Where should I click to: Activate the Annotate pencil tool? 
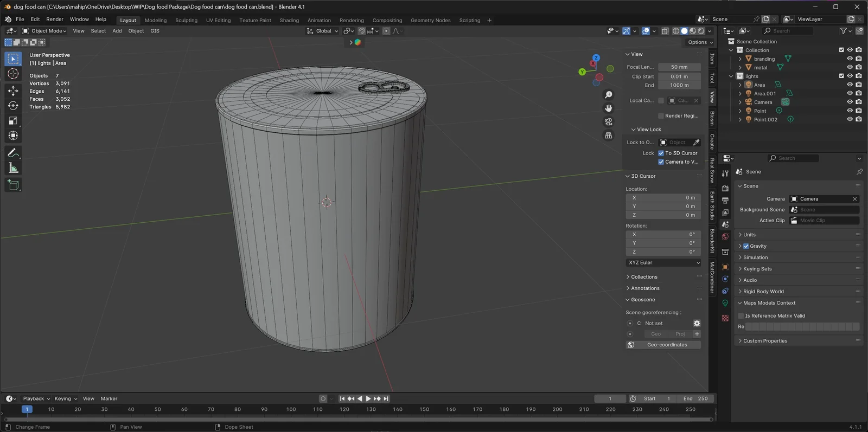tap(13, 153)
